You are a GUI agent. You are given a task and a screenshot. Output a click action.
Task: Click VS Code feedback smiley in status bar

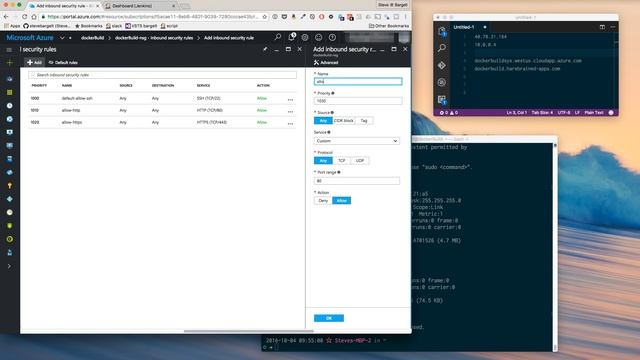click(611, 113)
